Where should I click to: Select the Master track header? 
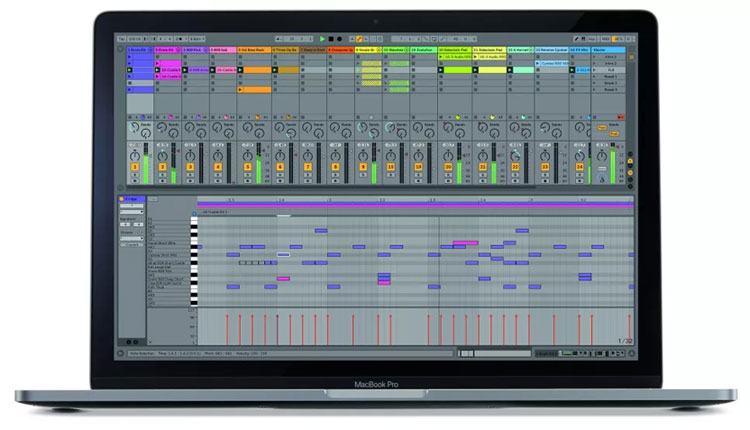(608, 50)
